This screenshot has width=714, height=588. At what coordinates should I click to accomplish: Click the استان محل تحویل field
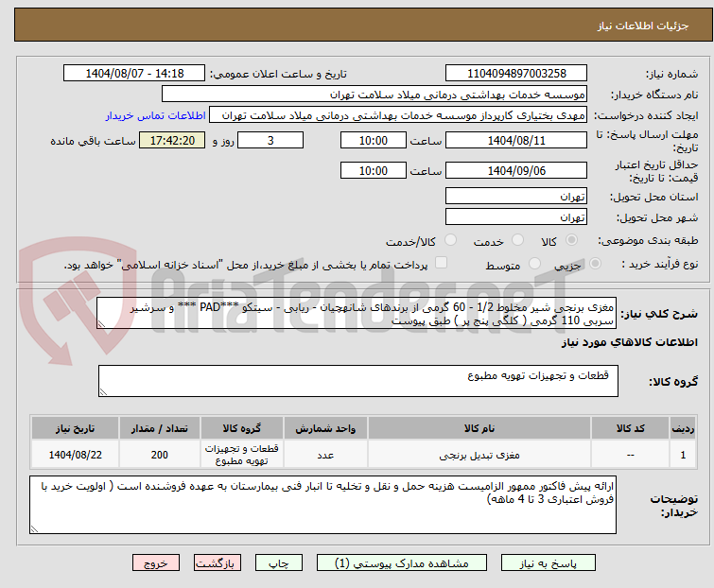(x=515, y=197)
